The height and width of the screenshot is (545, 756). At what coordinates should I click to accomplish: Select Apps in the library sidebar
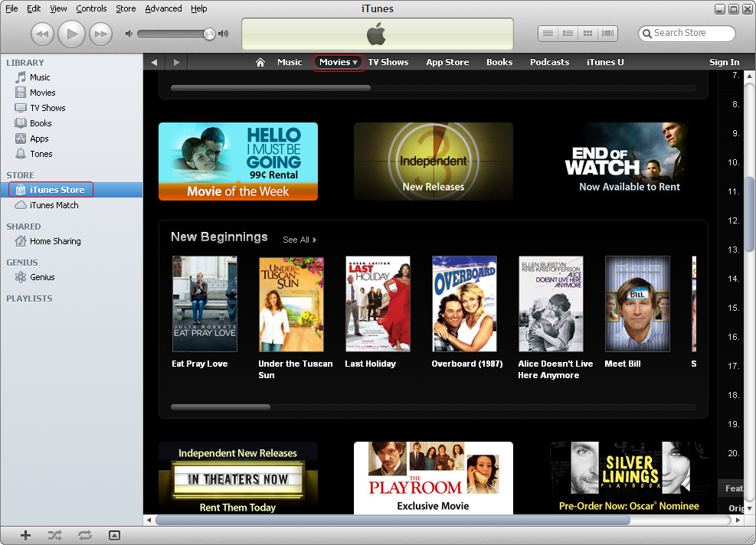(71, 139)
